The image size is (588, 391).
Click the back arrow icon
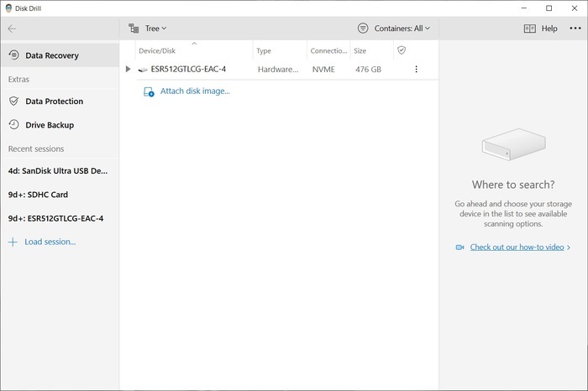point(12,29)
